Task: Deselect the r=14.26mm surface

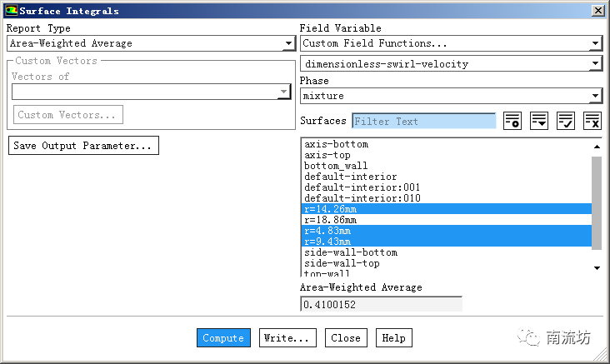Action: pyautogui.click(x=331, y=209)
